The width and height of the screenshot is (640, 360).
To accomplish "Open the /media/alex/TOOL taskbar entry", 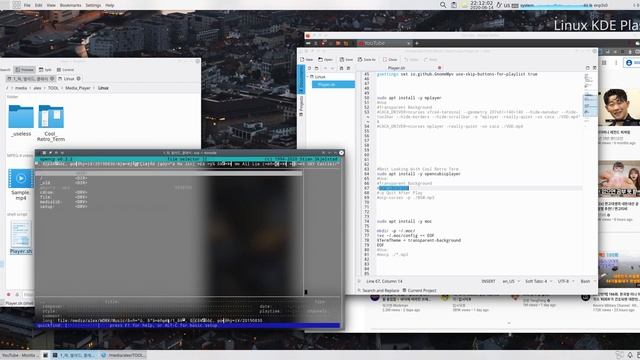I will [122, 355].
